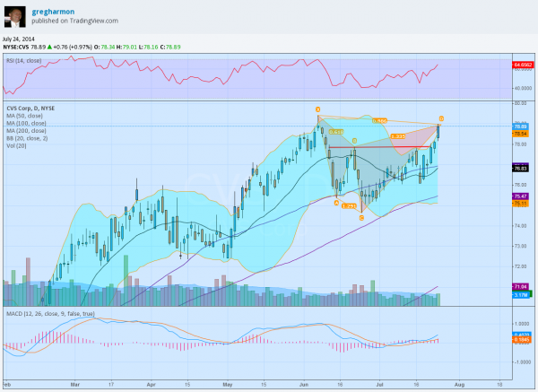Click the -1.0000 MACD axis label

coord(522,362)
